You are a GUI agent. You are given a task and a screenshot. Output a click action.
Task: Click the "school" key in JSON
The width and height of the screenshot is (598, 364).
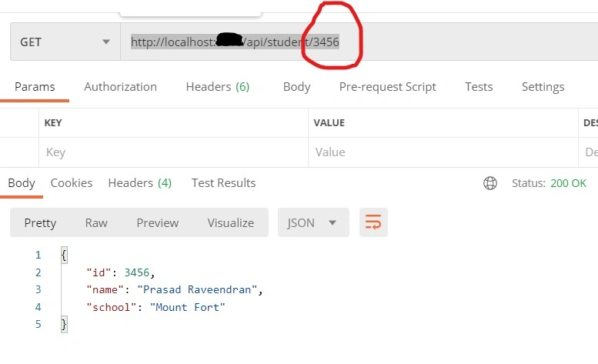pyautogui.click(x=112, y=307)
